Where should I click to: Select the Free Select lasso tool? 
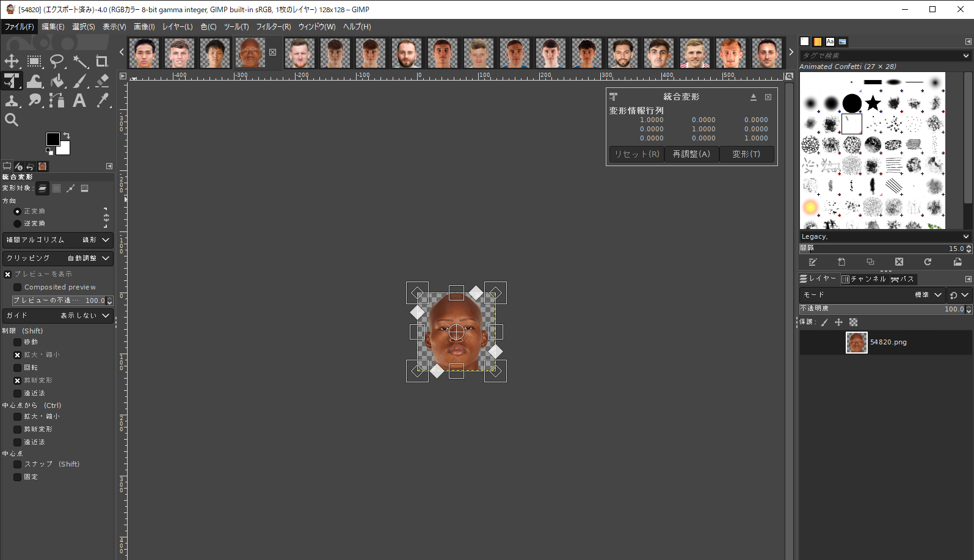(x=57, y=61)
